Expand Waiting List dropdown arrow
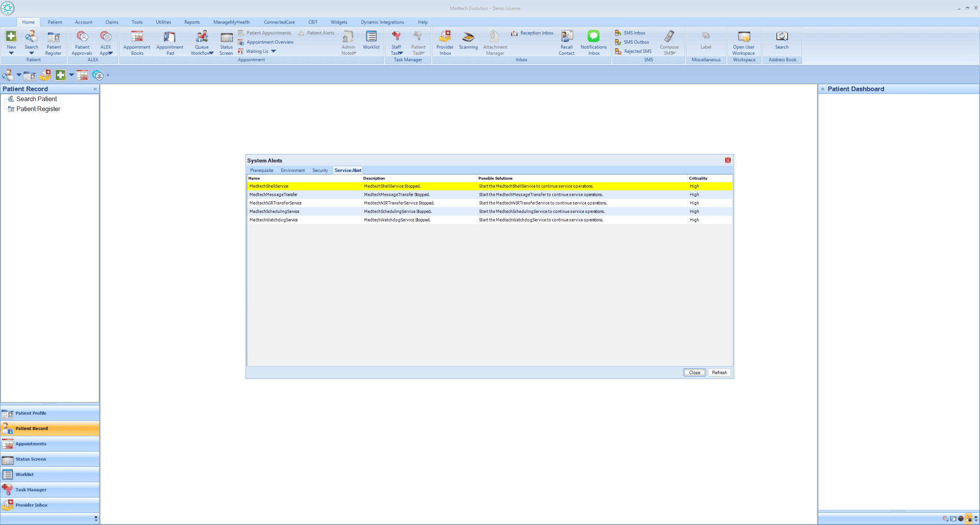 [x=273, y=51]
